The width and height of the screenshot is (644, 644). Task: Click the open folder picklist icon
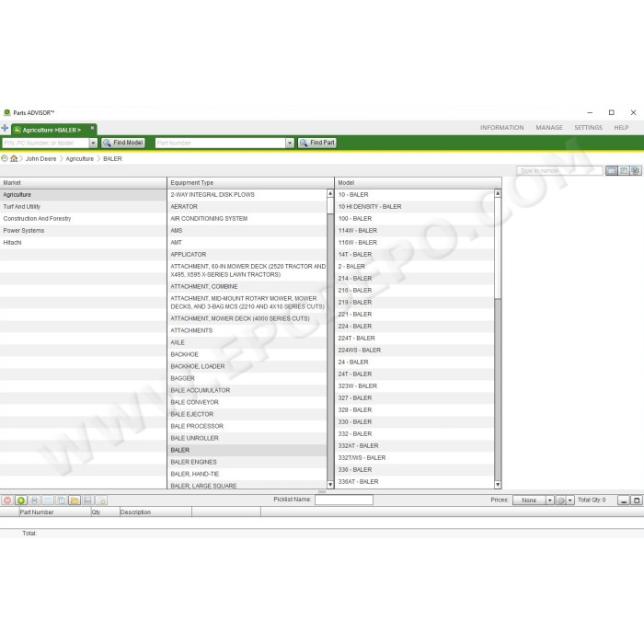(x=75, y=500)
